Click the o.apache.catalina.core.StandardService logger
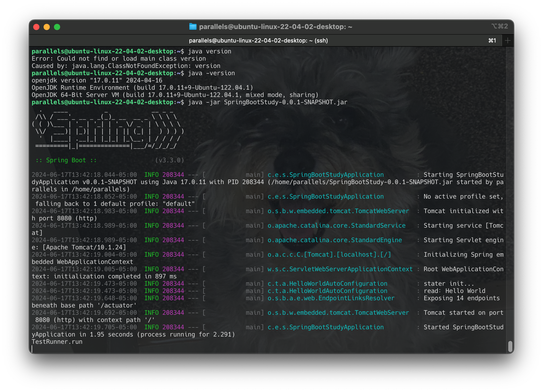The height and width of the screenshot is (392, 543). click(x=337, y=226)
